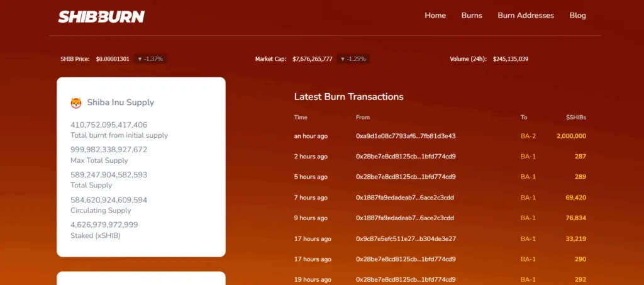Open sender address in 9 hours ago row
Image resolution: width=644 pixels, height=285 pixels.
coord(405,218)
